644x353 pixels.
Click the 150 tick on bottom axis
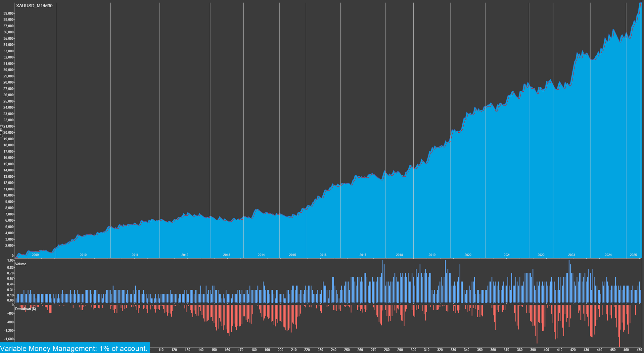(214, 350)
